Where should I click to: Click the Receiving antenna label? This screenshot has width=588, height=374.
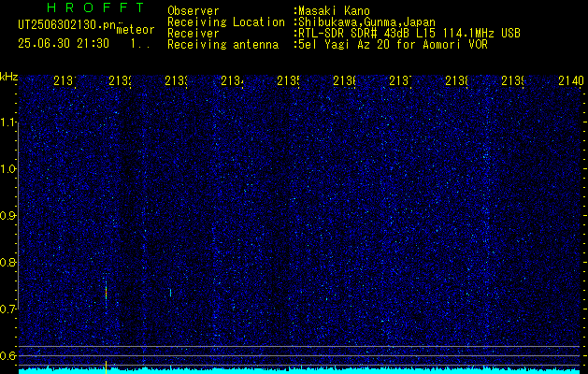coord(222,45)
